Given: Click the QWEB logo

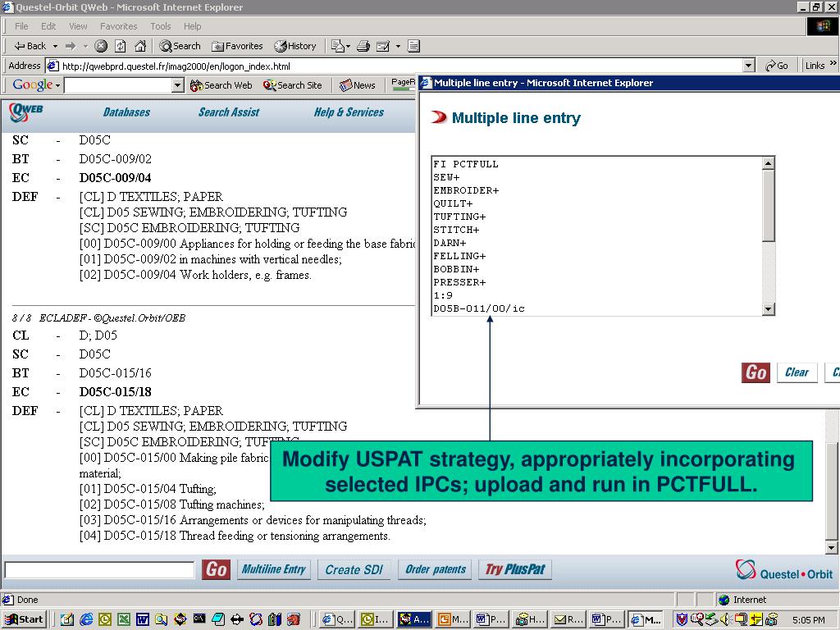Looking at the screenshot, I should pos(25,112).
